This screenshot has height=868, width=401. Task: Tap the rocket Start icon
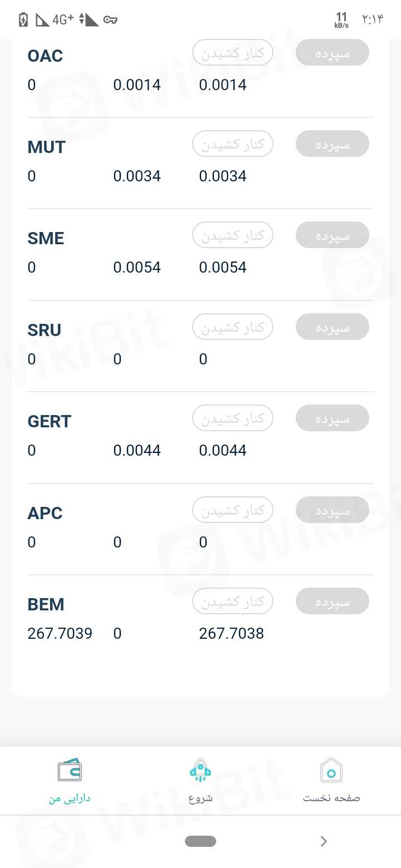coord(200,771)
